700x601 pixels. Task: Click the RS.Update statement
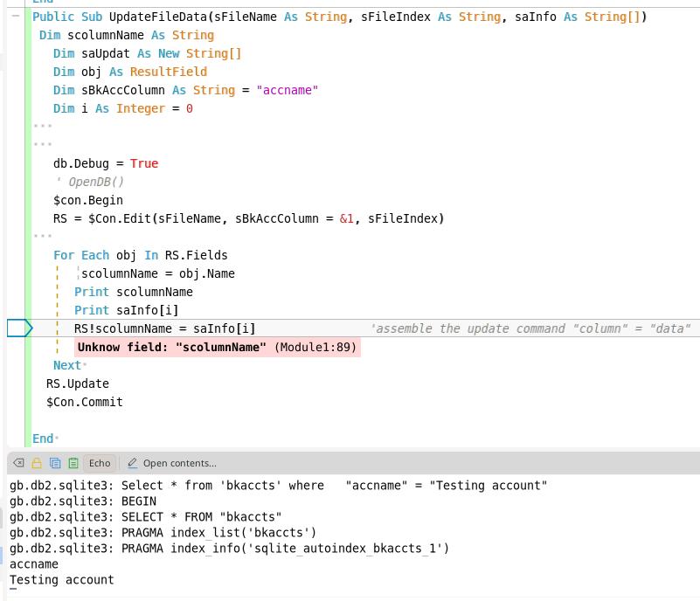(x=78, y=383)
